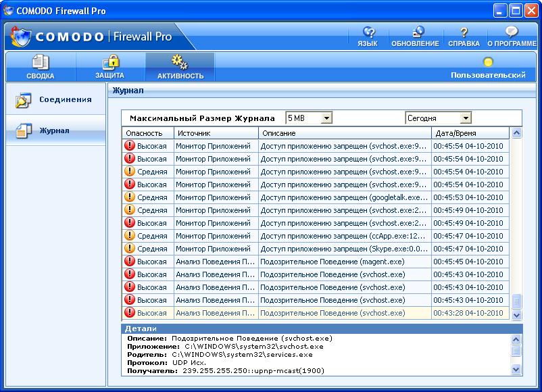Select the ccApp.exe log entry
This screenshot has height=392, width=542.
pos(316,236)
